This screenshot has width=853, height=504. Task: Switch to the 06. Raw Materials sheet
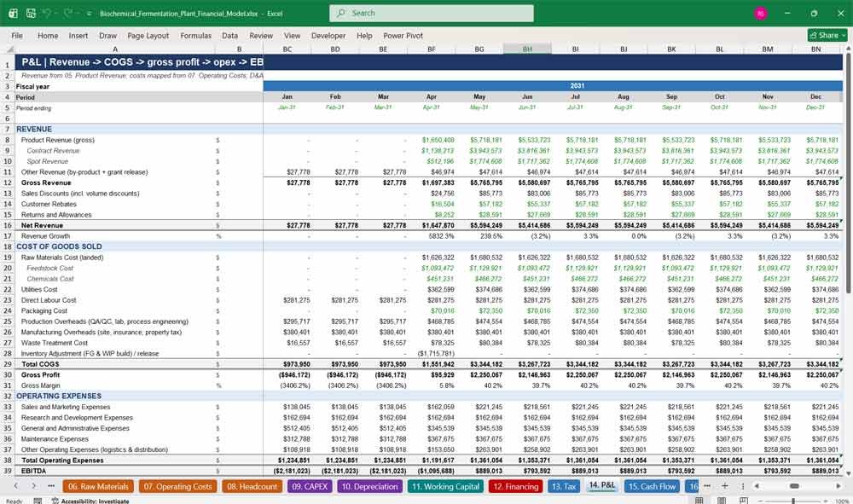click(98, 487)
